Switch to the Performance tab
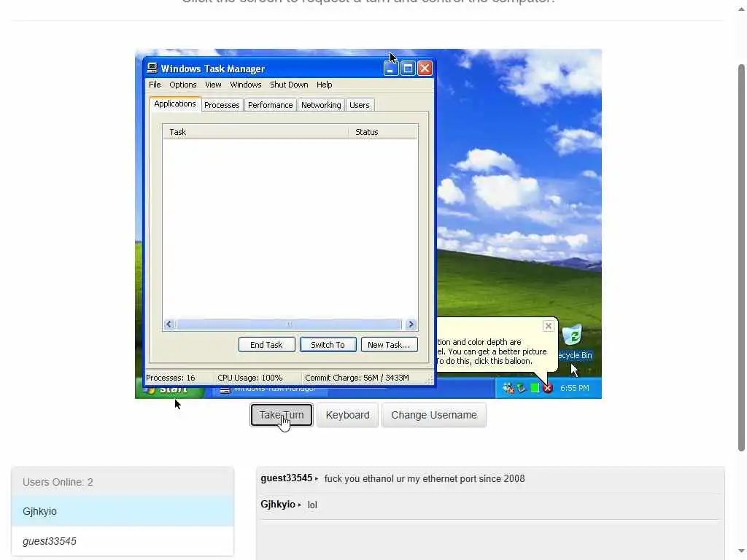 [x=270, y=105]
